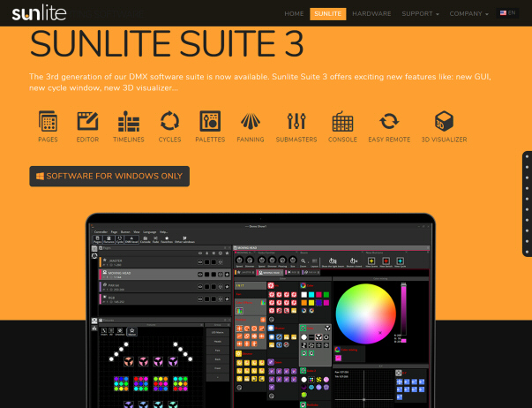
Task: Select the RGB page row
Action: click(165, 299)
